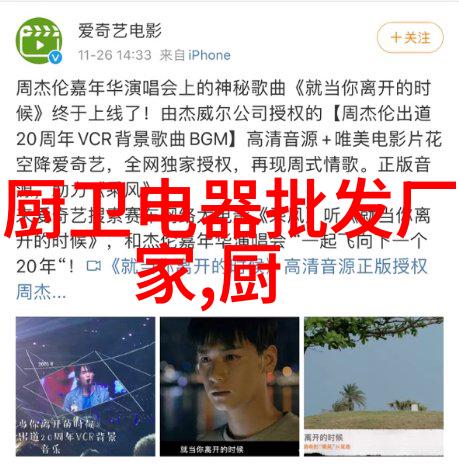
Task: Click the 就当你离开的时候 subtitle in middle image
Action: point(211,449)
